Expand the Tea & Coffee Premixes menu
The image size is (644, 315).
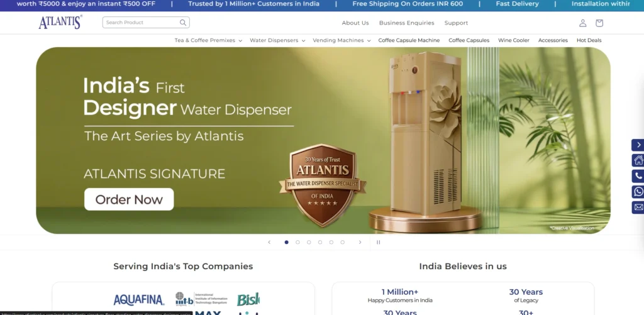(x=208, y=40)
